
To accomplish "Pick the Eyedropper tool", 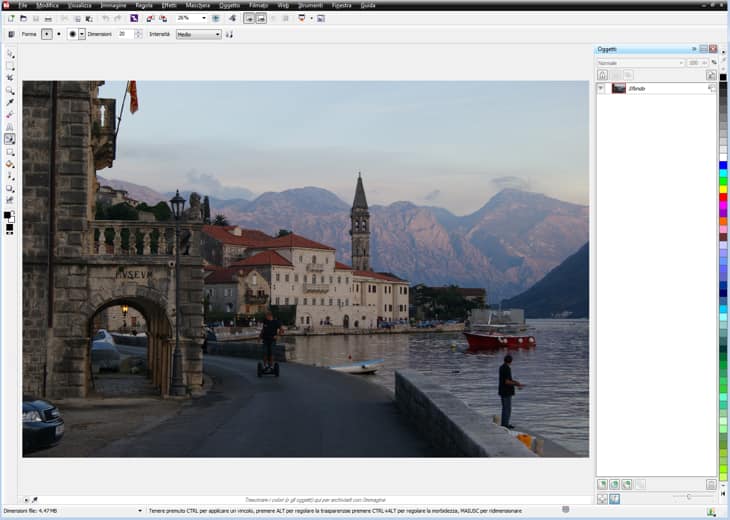I will tap(10, 102).
